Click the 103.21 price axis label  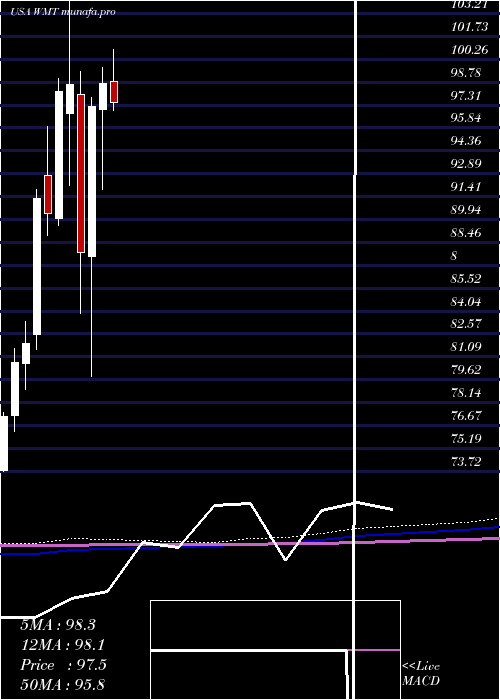[x=469, y=5]
